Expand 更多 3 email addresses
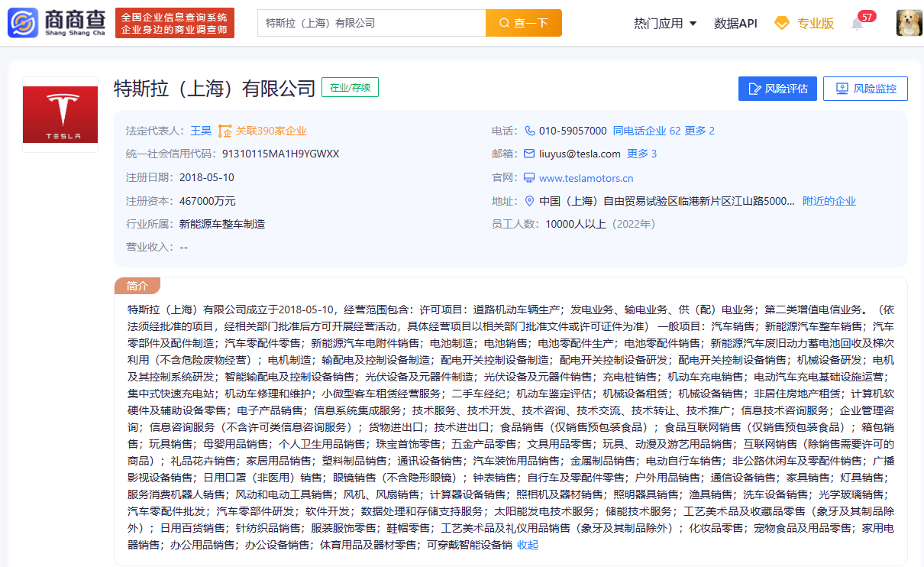Image resolution: width=924 pixels, height=567 pixels. pyautogui.click(x=642, y=154)
